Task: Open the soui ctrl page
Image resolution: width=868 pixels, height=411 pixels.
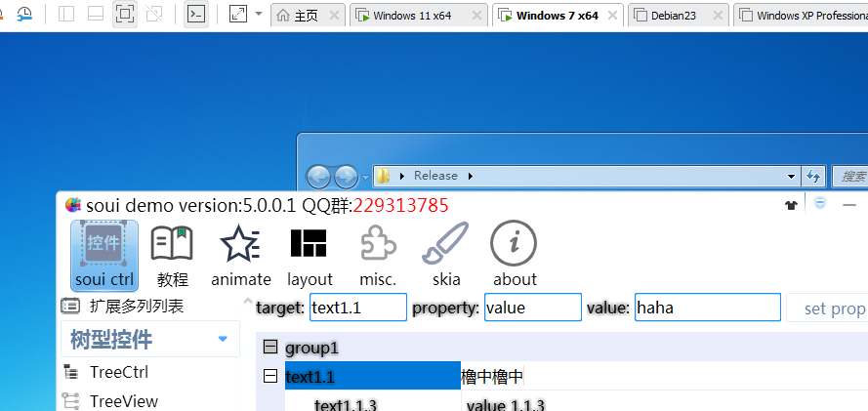Action: coord(103,255)
